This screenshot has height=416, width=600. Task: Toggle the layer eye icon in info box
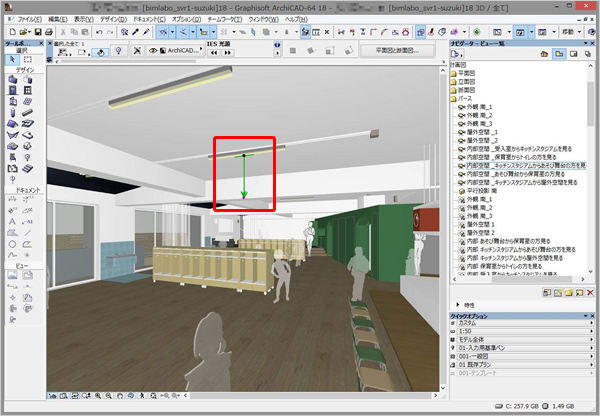[x=153, y=51]
